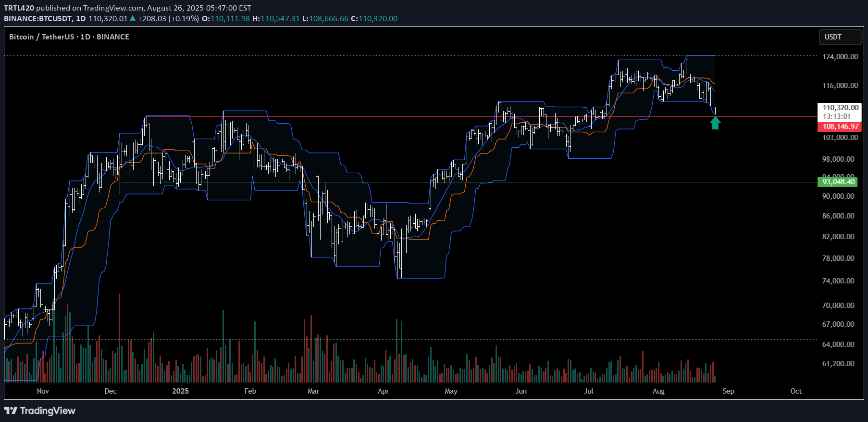
Task: Click the 116,000.00 price axis label
Action: [840, 86]
